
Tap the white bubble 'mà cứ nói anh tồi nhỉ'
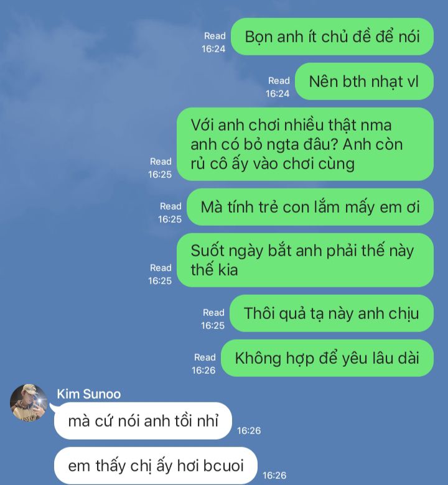click(x=142, y=421)
